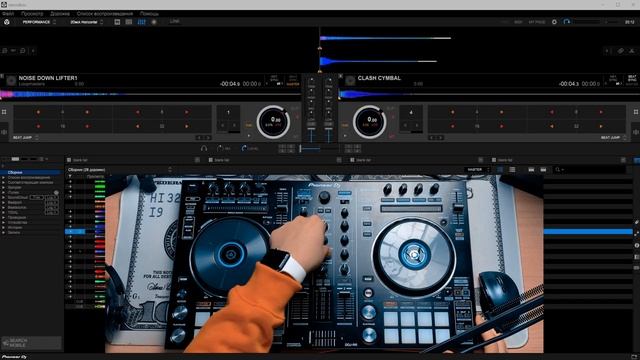Toggle the mixer panel icon in the toolbar

(129, 22)
